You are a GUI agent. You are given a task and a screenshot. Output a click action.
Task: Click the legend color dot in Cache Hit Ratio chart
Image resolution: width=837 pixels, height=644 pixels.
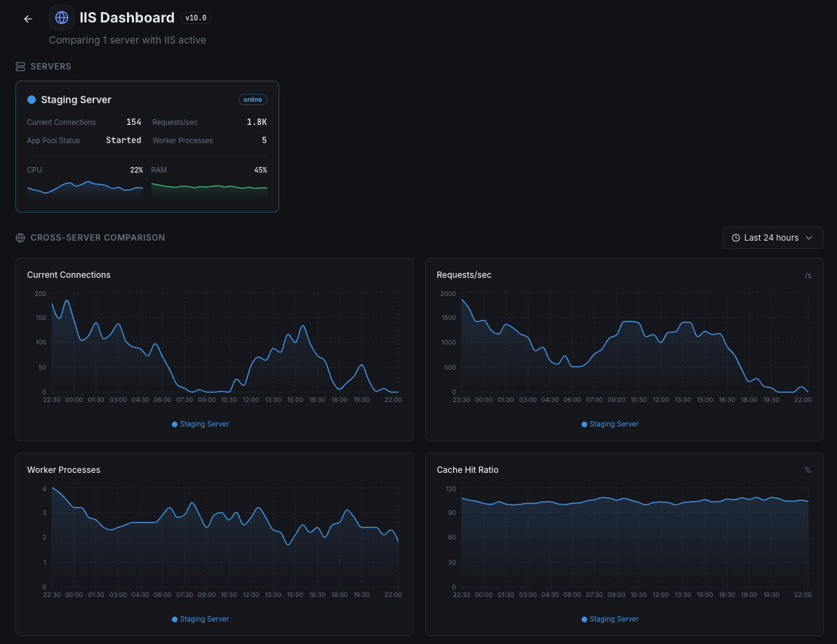pos(584,619)
